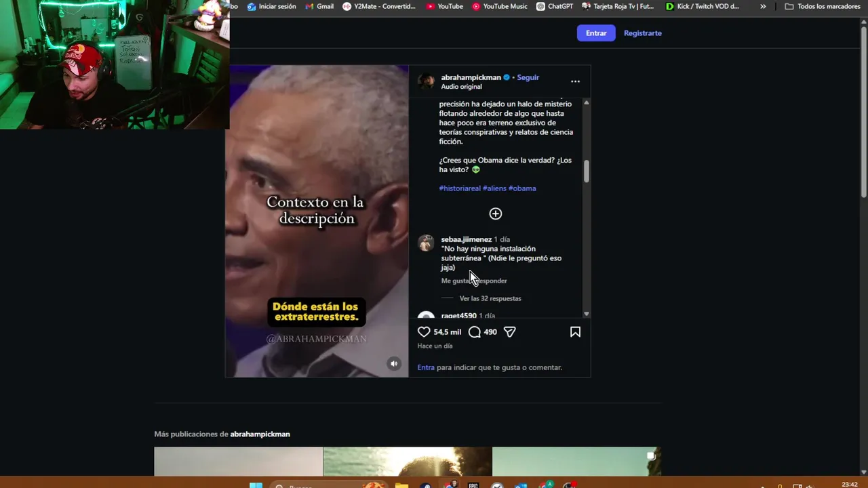Click the Registrarte link

pyautogui.click(x=643, y=33)
